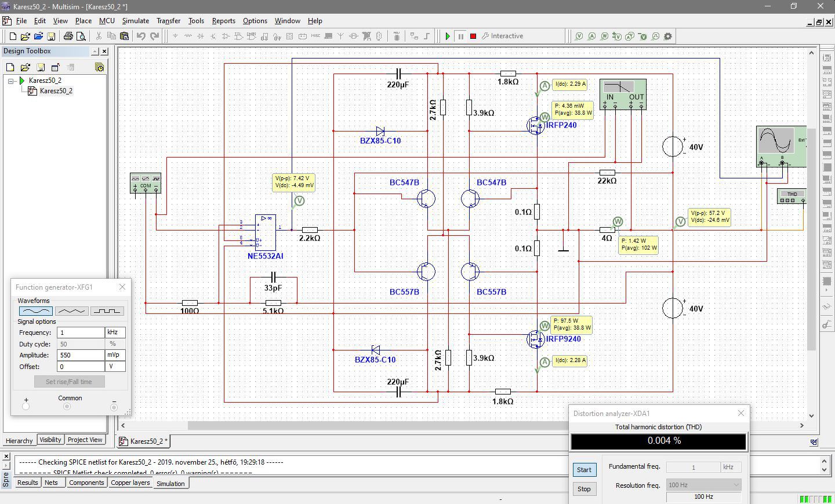This screenshot has width=835, height=504.
Task: Select the Hierarchy tab
Action: click(x=19, y=441)
